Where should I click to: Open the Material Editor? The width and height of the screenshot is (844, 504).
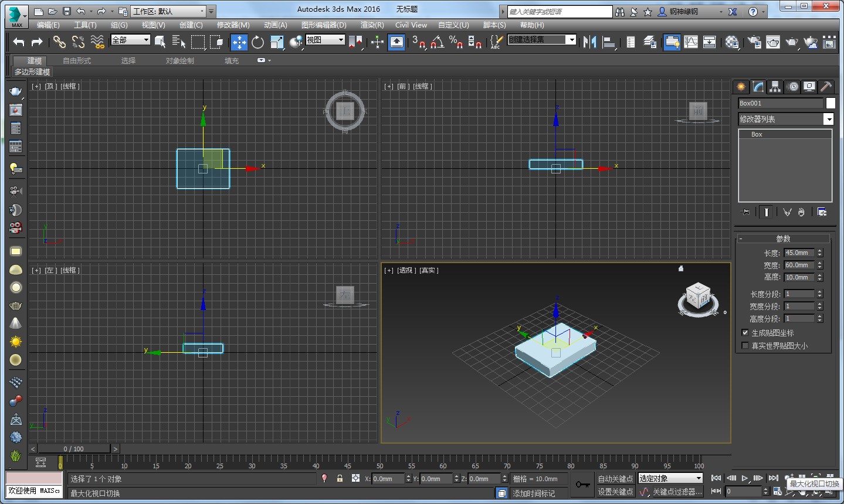[x=732, y=42]
